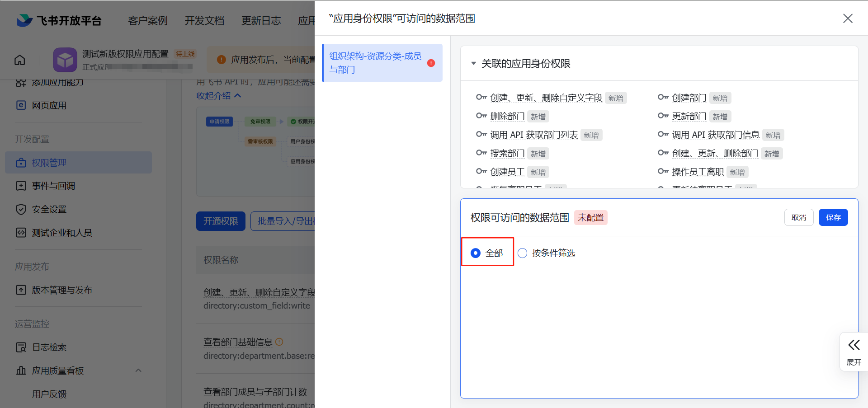The width and height of the screenshot is (868, 408).
Task: Open 网页应用 in the sidebar
Action: click(x=49, y=105)
